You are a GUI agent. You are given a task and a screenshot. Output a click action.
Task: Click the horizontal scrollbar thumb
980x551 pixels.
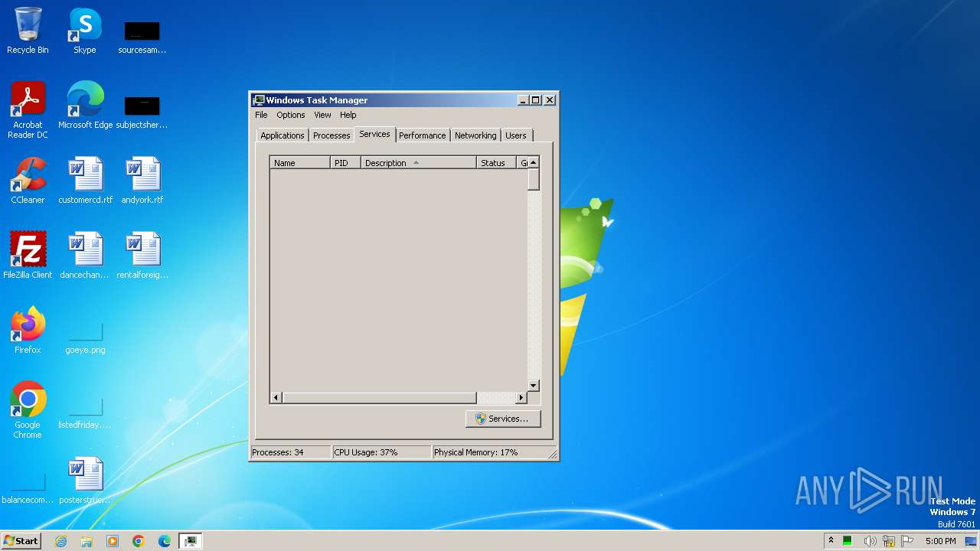379,398
